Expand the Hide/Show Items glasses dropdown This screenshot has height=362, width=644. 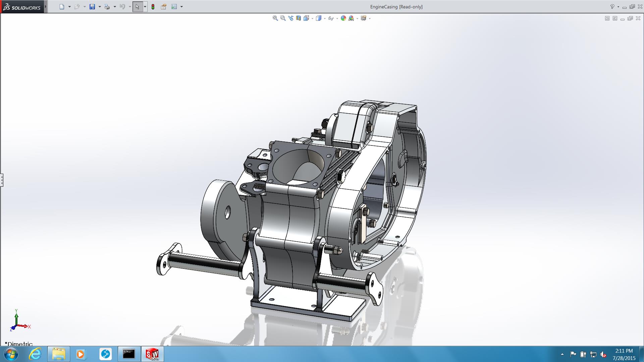tap(337, 19)
